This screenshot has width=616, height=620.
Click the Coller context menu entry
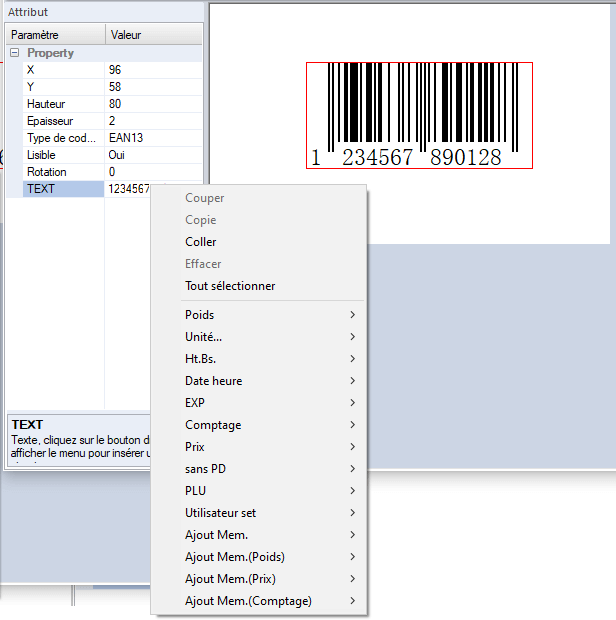201,242
